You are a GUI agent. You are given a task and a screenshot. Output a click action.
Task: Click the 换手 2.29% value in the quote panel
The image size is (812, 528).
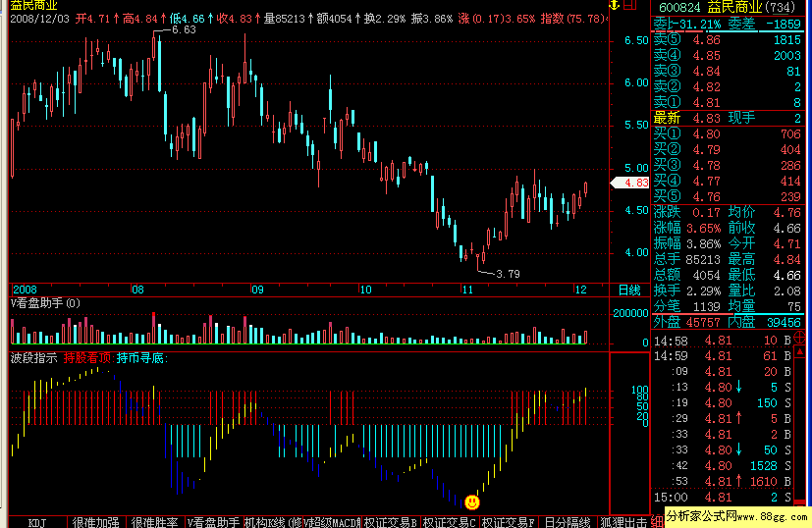click(703, 290)
